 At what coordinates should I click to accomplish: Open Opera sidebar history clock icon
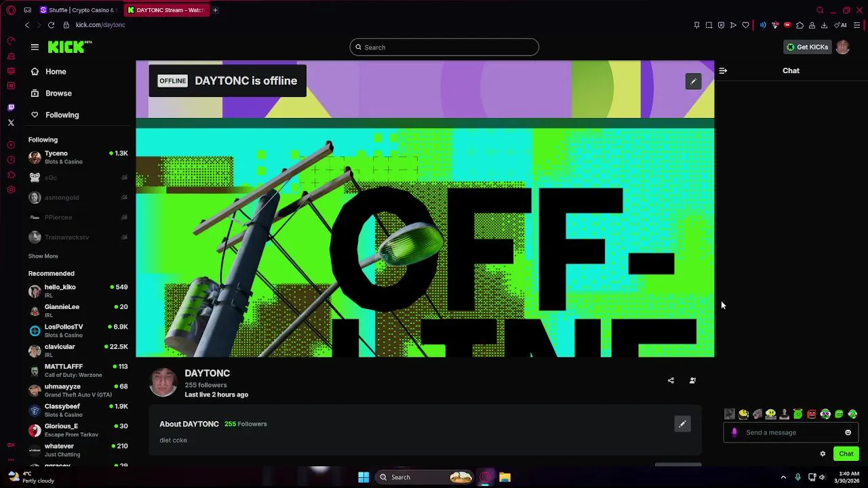[11, 160]
